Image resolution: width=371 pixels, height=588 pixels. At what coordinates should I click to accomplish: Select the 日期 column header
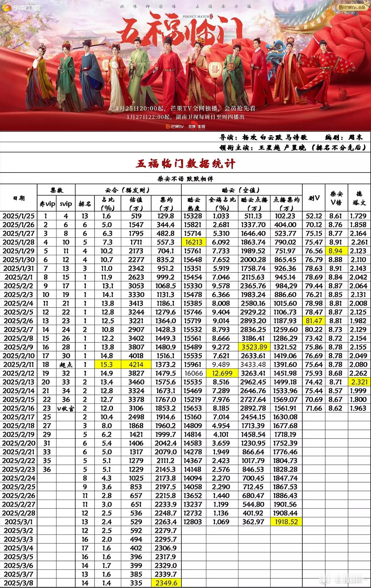pos(19,198)
